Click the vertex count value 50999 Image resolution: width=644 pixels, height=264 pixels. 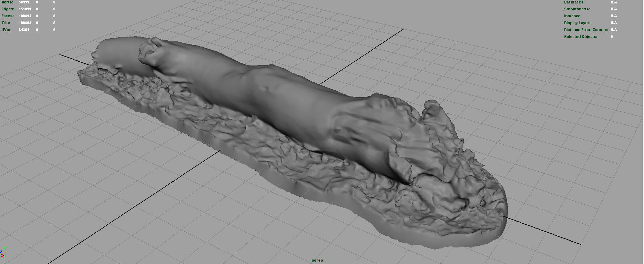(x=24, y=2)
